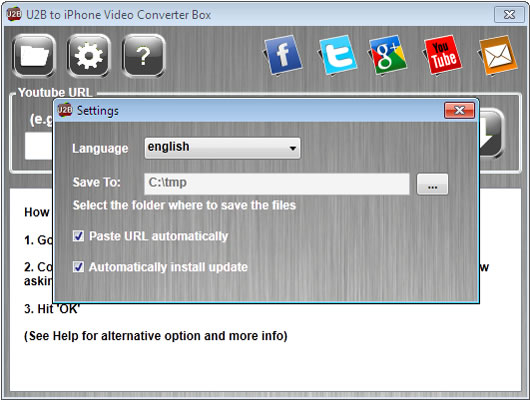Viewport: 530px width, 400px height.
Task: Click 'Select the folder where to save the files' text
Action: click(x=184, y=205)
